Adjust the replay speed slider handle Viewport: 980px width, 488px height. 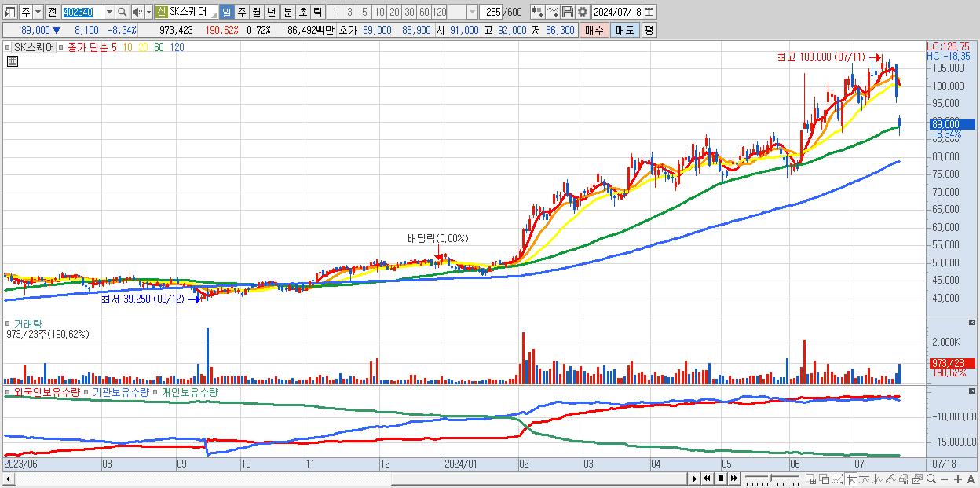(x=770, y=479)
